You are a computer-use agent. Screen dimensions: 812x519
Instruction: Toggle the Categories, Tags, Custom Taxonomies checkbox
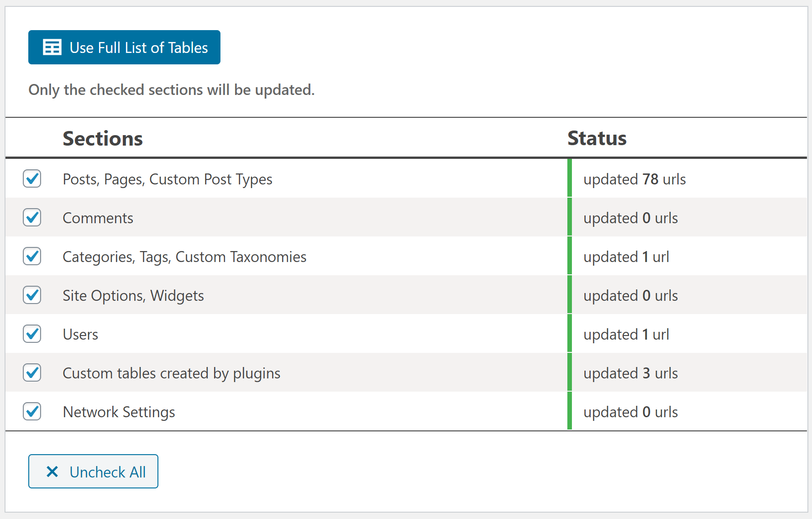(32, 256)
